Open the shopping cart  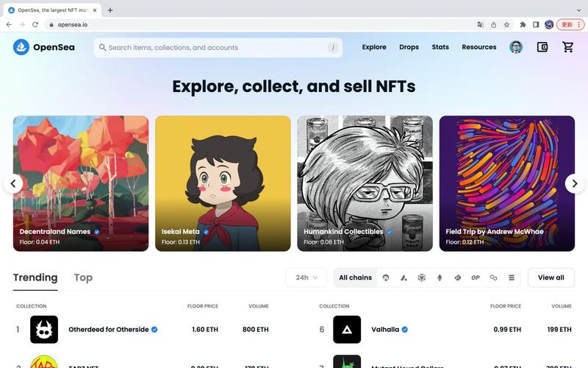coord(567,47)
